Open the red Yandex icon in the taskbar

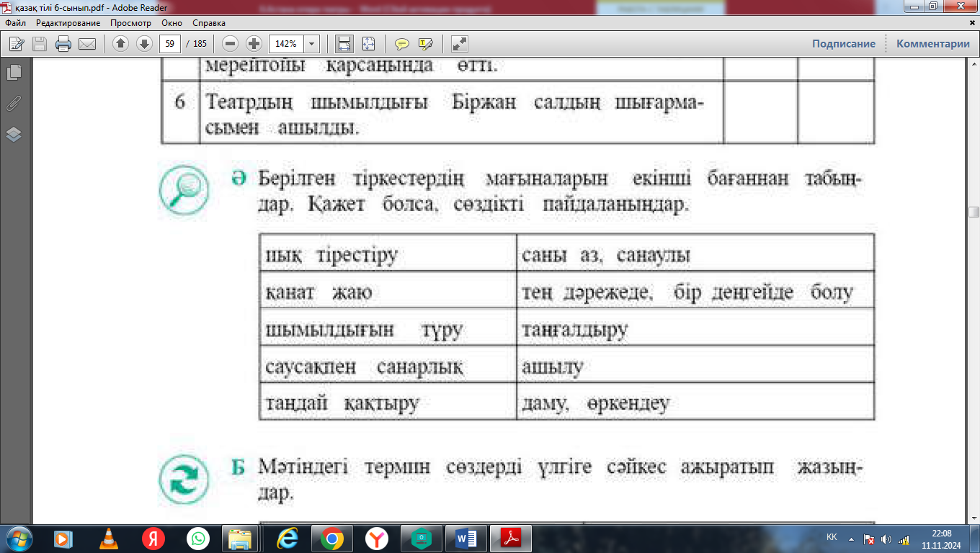[x=153, y=538]
